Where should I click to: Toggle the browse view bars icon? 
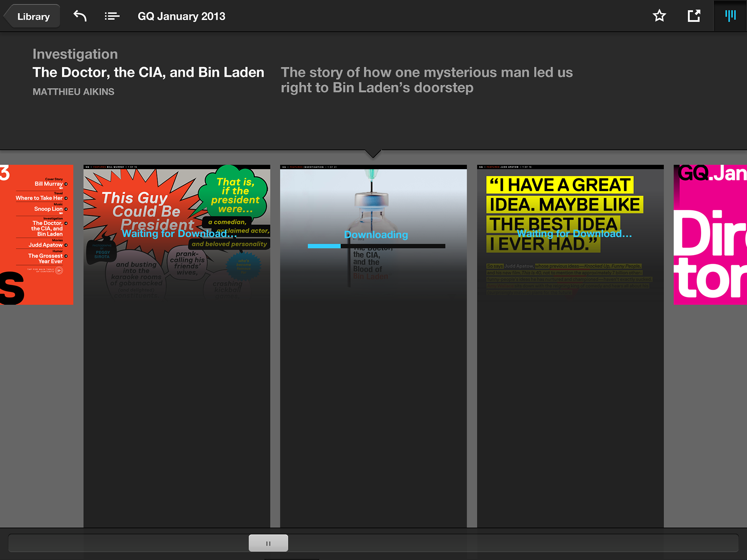[730, 16]
